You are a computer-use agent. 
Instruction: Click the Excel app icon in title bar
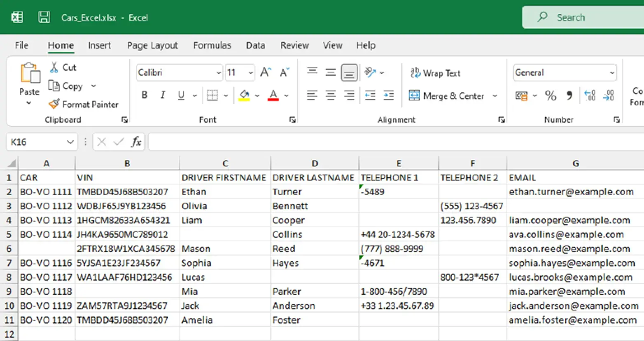point(17,17)
